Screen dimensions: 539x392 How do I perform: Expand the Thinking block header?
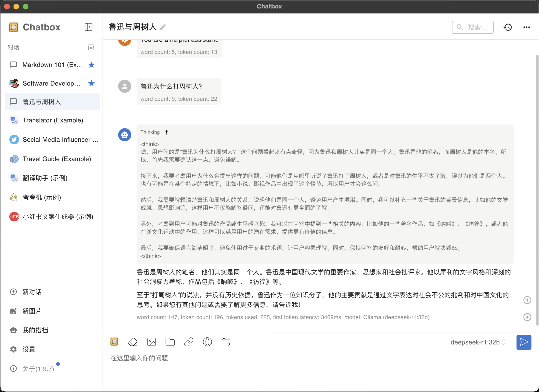click(x=150, y=132)
